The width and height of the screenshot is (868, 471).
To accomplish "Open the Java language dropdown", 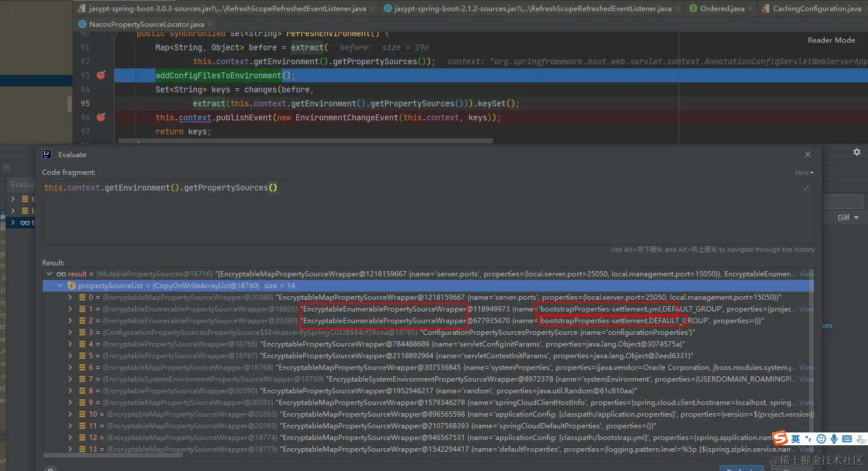I will point(804,172).
